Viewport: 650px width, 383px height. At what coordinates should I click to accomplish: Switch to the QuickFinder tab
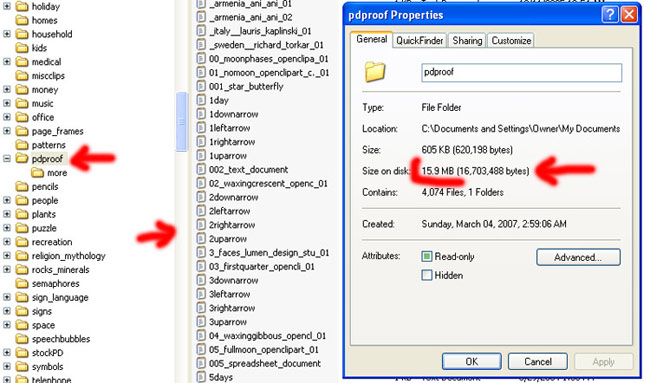pos(420,41)
